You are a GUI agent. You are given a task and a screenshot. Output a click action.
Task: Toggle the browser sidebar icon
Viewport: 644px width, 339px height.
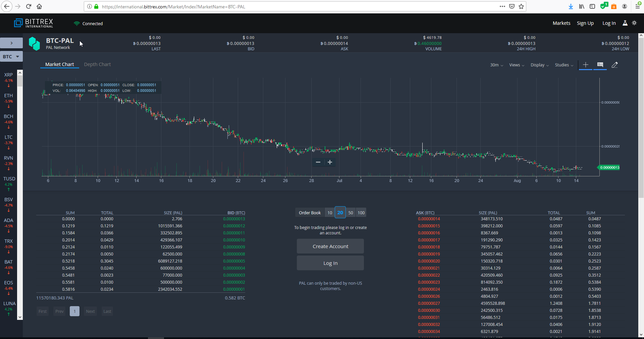pos(592,6)
